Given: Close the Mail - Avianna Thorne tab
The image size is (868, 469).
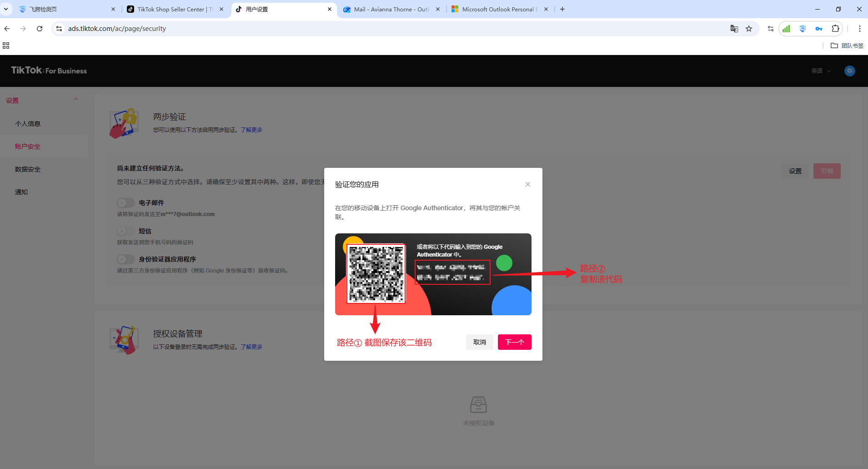Looking at the screenshot, I should point(438,9).
